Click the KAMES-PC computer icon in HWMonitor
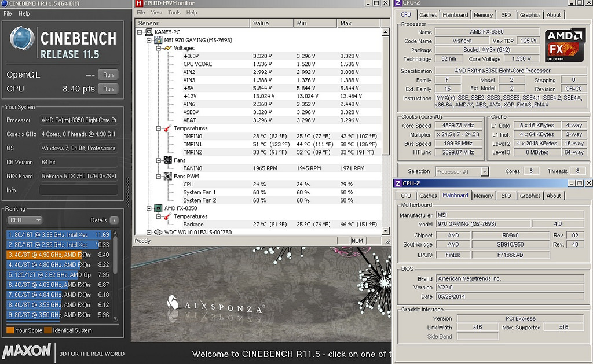The height and width of the screenshot is (364, 593). point(149,32)
